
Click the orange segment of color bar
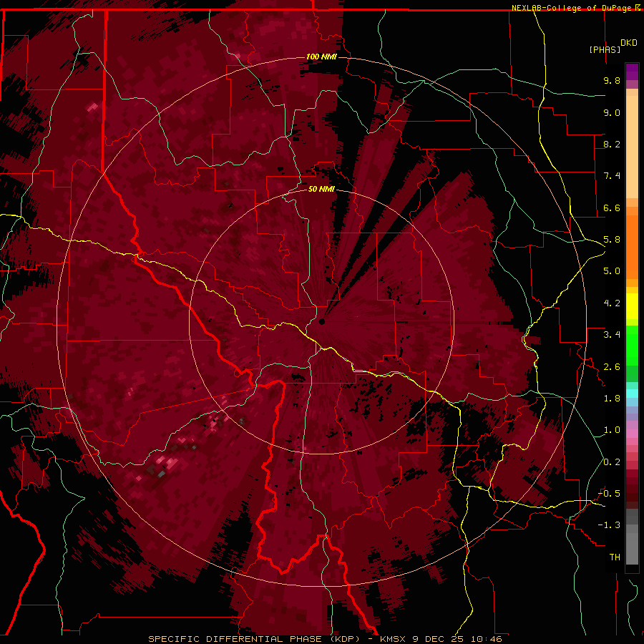point(632,246)
